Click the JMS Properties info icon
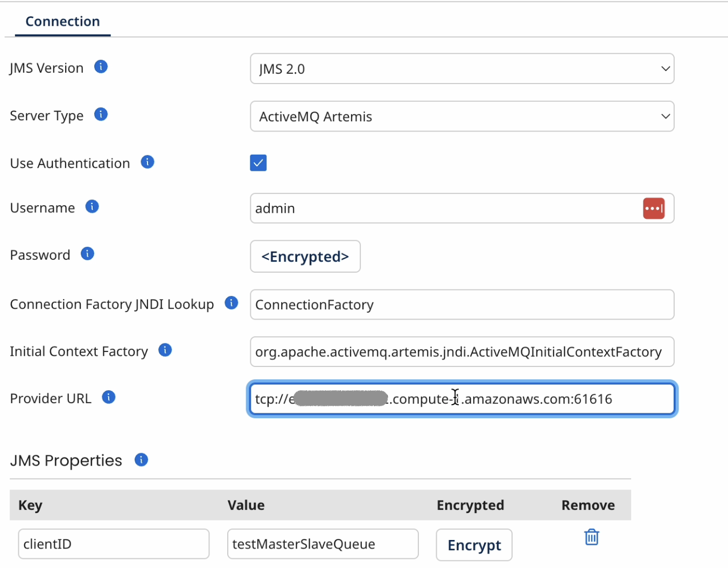728x568 pixels. pyautogui.click(x=141, y=460)
